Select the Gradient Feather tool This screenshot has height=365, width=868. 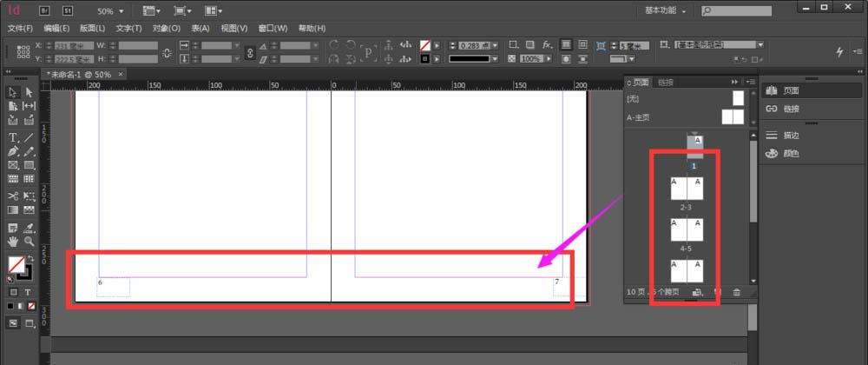pos(30,210)
